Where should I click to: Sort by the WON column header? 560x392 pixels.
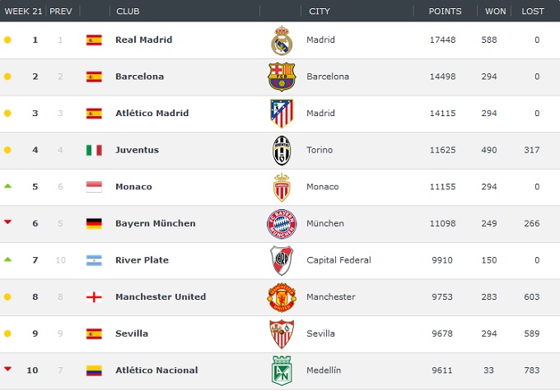click(x=496, y=11)
